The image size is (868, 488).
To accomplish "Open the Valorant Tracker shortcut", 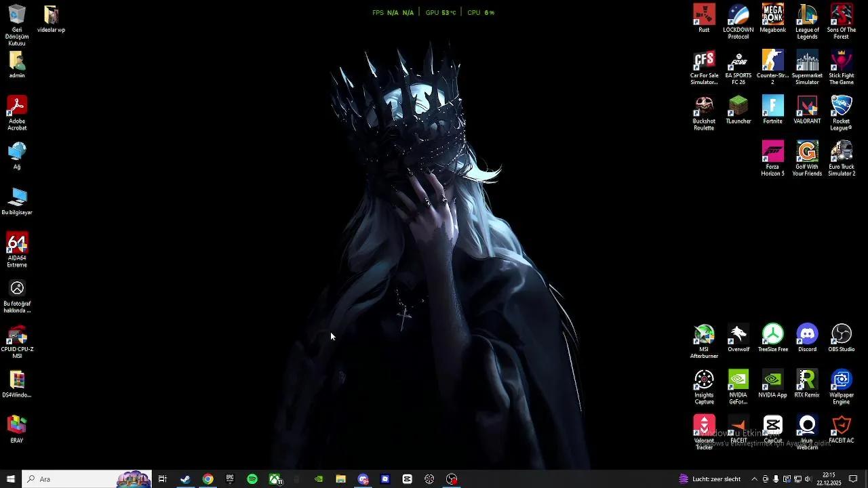I will pyautogui.click(x=704, y=432).
